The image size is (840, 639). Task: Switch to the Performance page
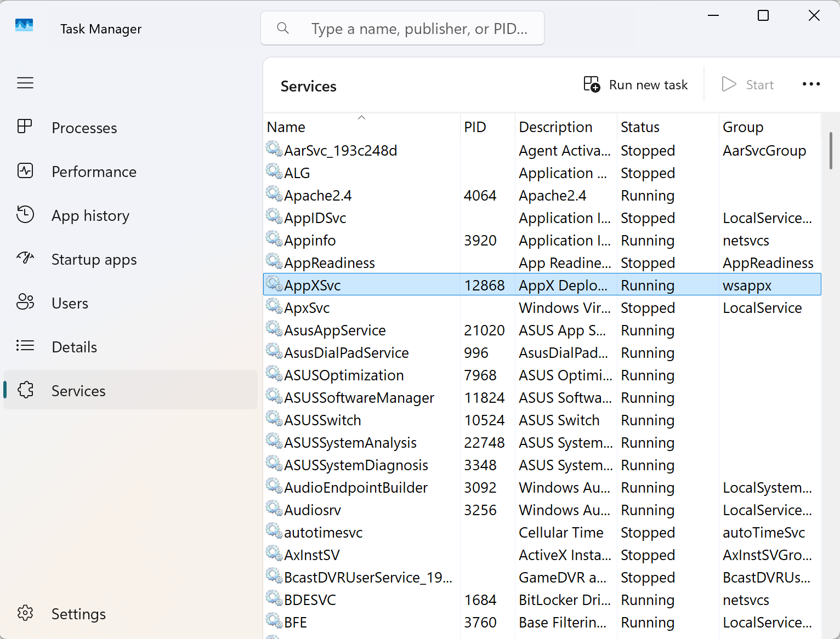coord(130,172)
